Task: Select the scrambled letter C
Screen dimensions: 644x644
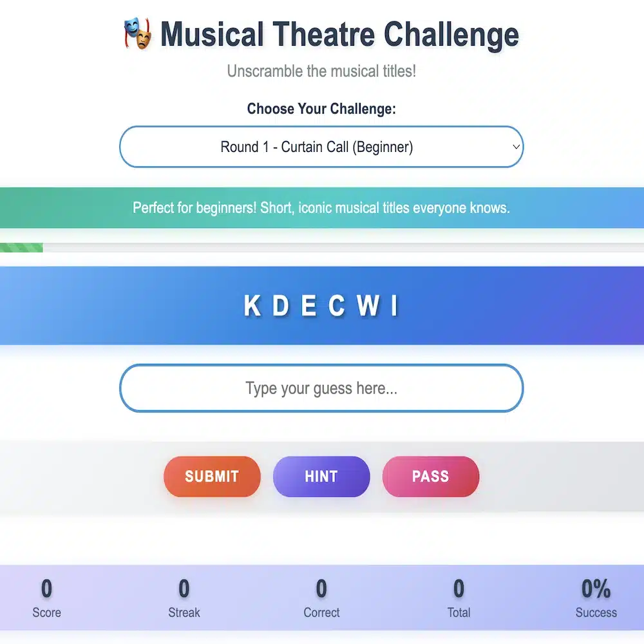Action: click(337, 307)
